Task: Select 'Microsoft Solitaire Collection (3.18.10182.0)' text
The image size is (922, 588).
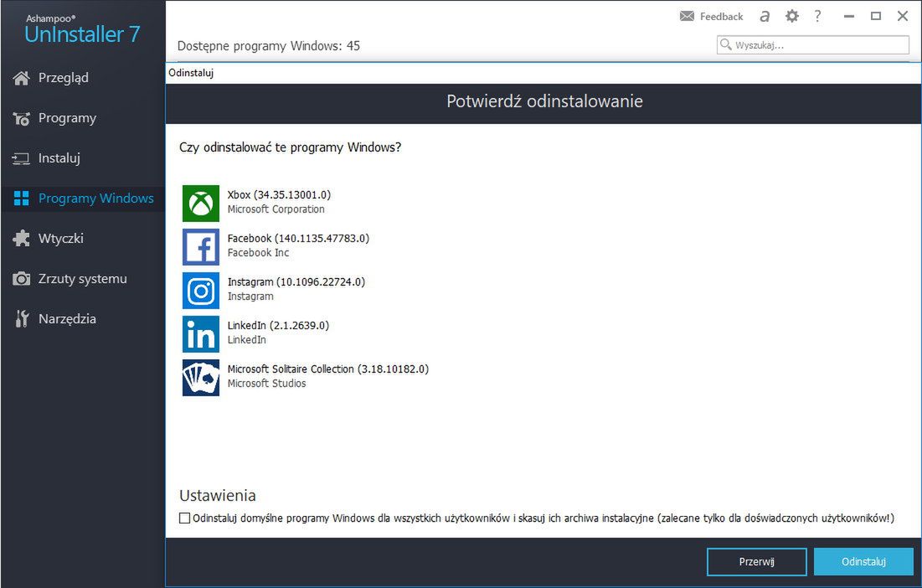Action: [328, 369]
